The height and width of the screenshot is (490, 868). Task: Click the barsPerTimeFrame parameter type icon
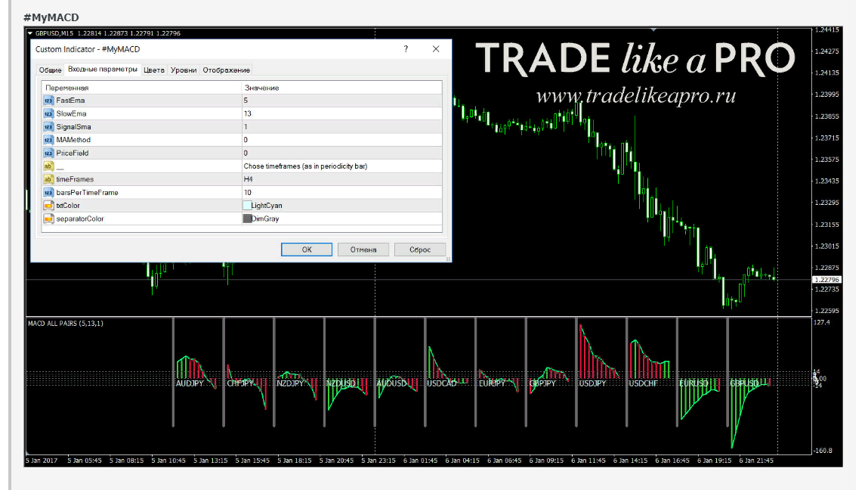click(x=48, y=192)
